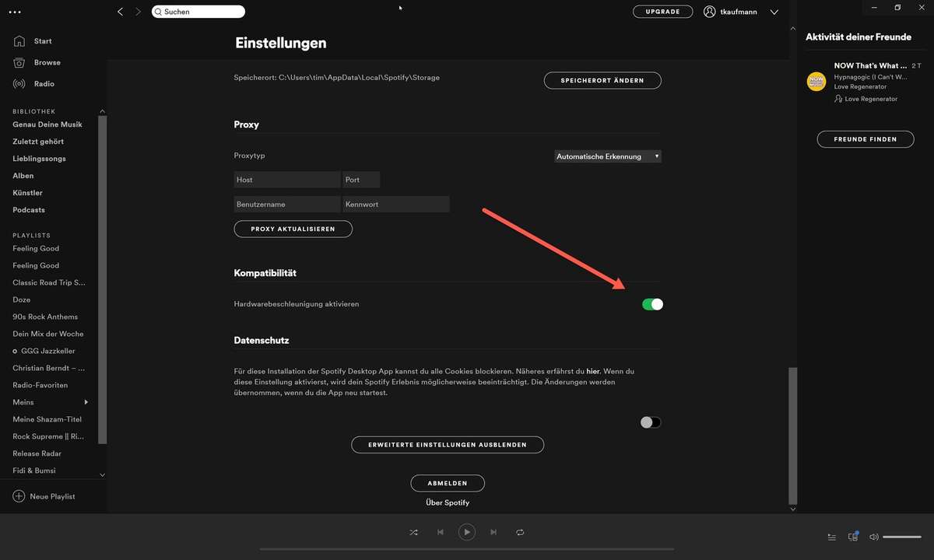This screenshot has width=934, height=560.
Task: Select Genau Deine Musik
Action: point(47,124)
